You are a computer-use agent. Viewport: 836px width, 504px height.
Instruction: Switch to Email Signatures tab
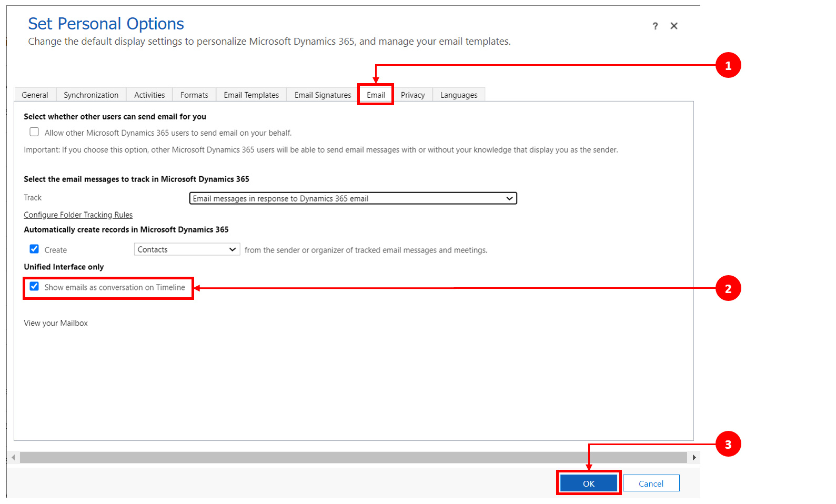coord(323,95)
